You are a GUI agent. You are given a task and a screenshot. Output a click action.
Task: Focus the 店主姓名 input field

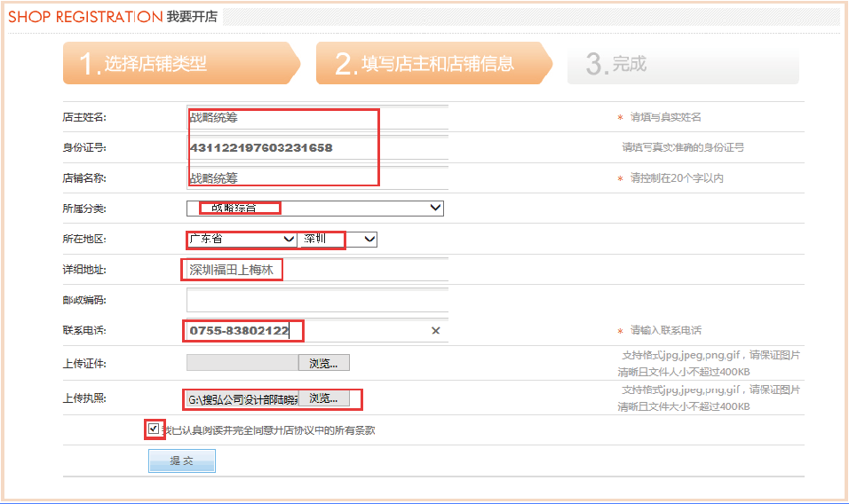click(x=317, y=117)
